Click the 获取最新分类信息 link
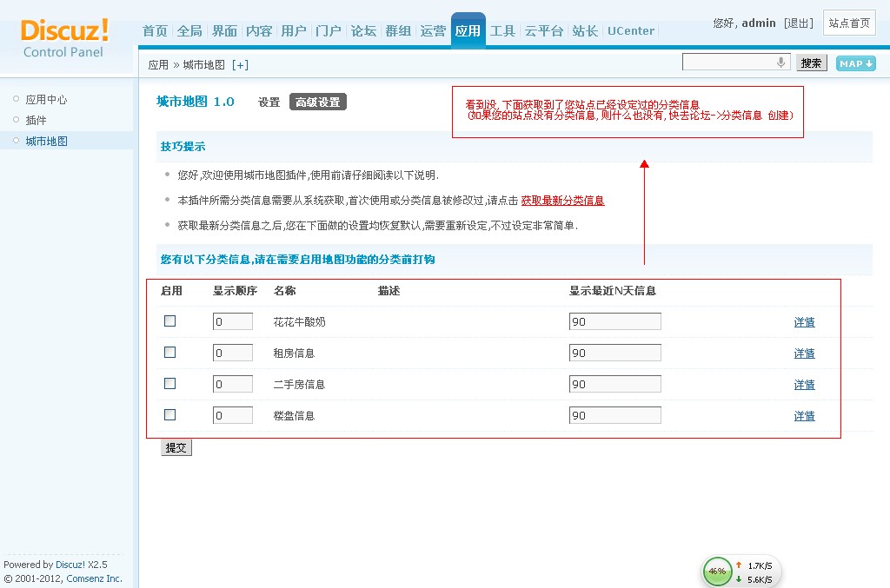 (x=562, y=201)
